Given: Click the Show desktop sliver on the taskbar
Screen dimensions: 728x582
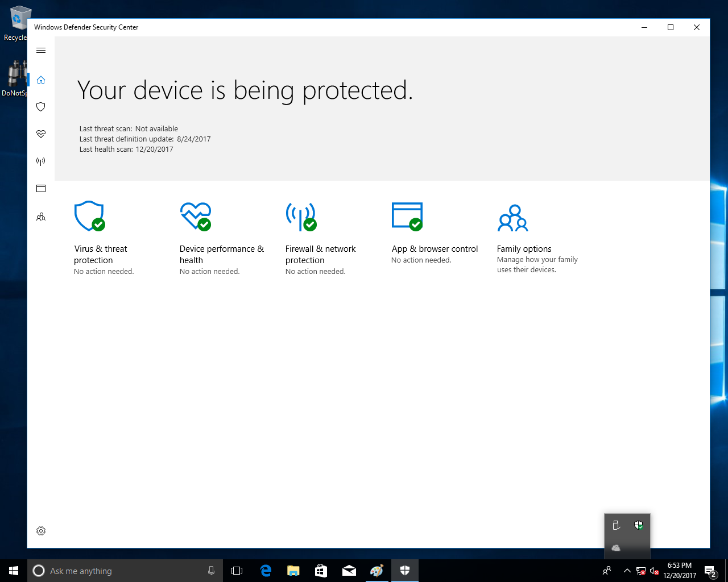Looking at the screenshot, I should point(726,571).
